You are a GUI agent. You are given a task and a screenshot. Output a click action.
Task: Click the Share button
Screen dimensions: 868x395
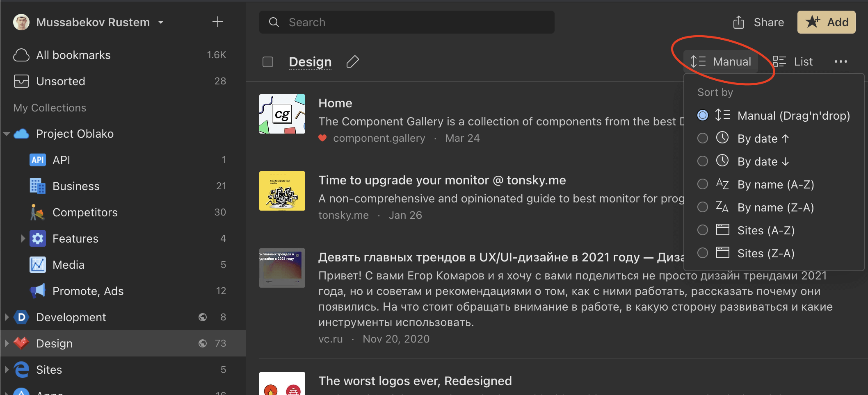coord(758,22)
